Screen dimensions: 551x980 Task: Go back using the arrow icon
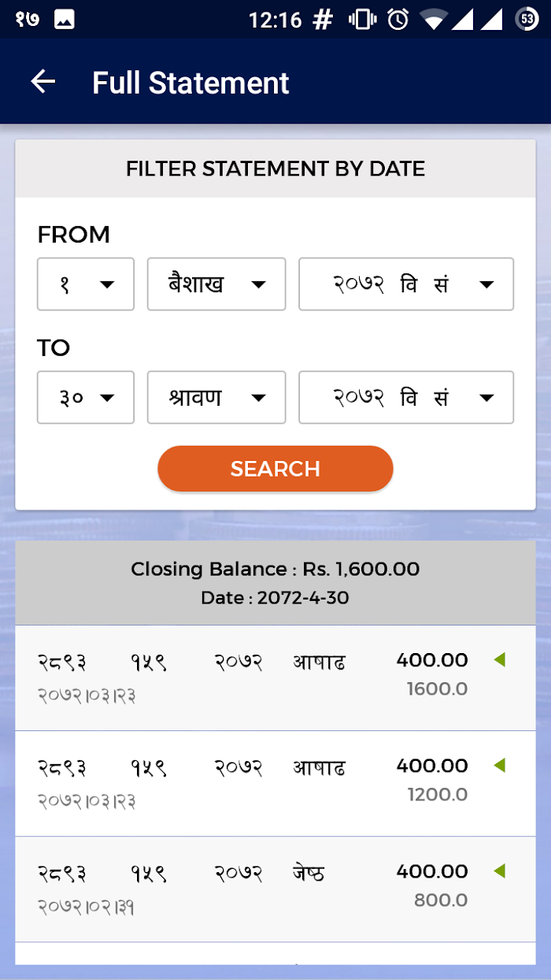[43, 82]
